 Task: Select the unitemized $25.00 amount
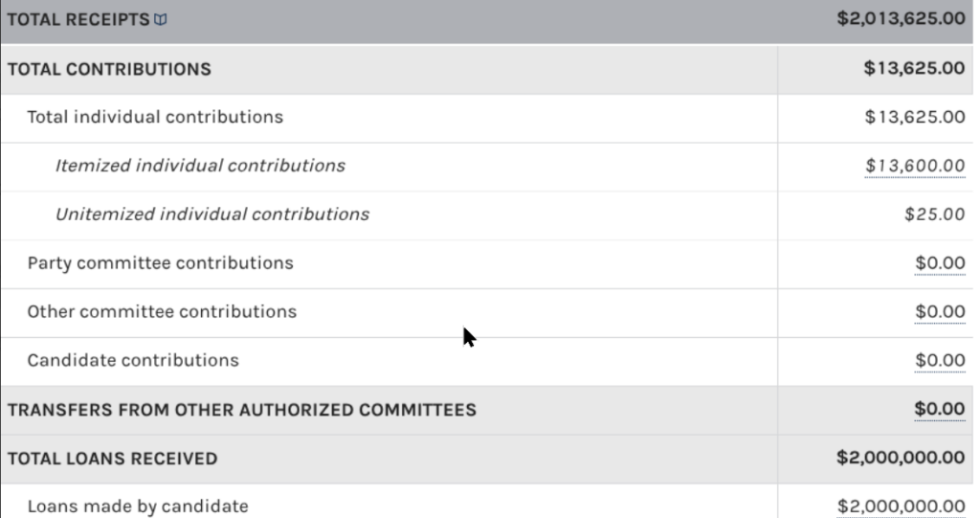pyautogui.click(x=935, y=214)
